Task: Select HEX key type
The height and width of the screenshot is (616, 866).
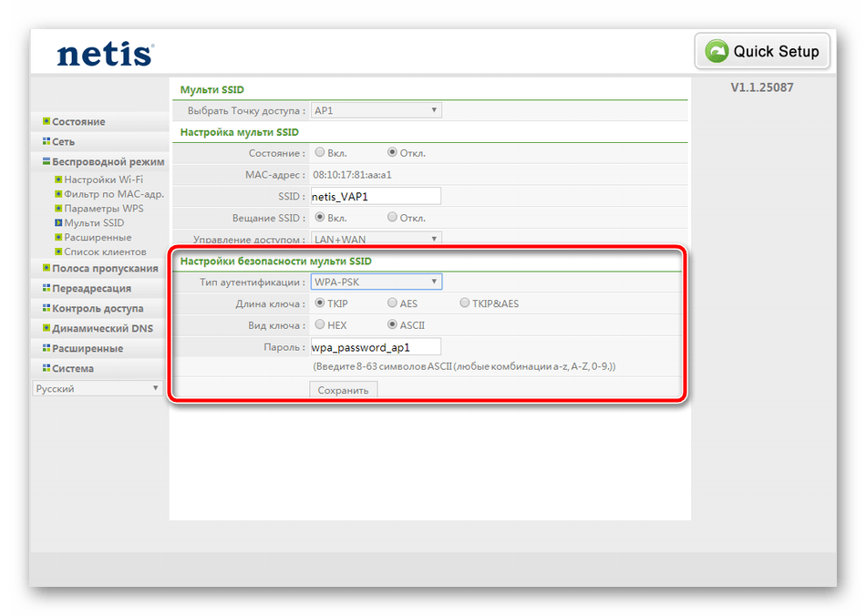Action: click(319, 324)
